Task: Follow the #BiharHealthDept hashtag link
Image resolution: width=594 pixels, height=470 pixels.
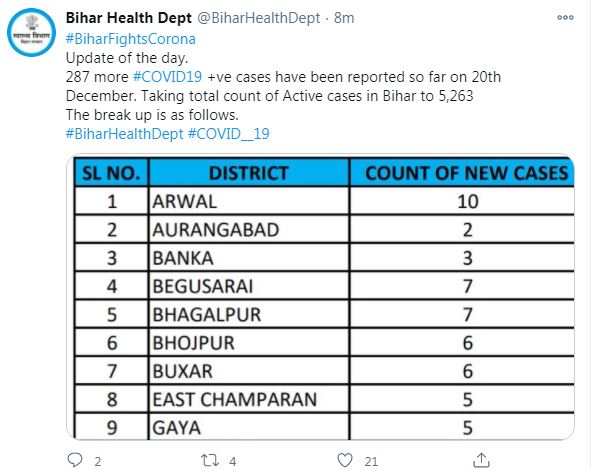Action: pyautogui.click(x=125, y=134)
